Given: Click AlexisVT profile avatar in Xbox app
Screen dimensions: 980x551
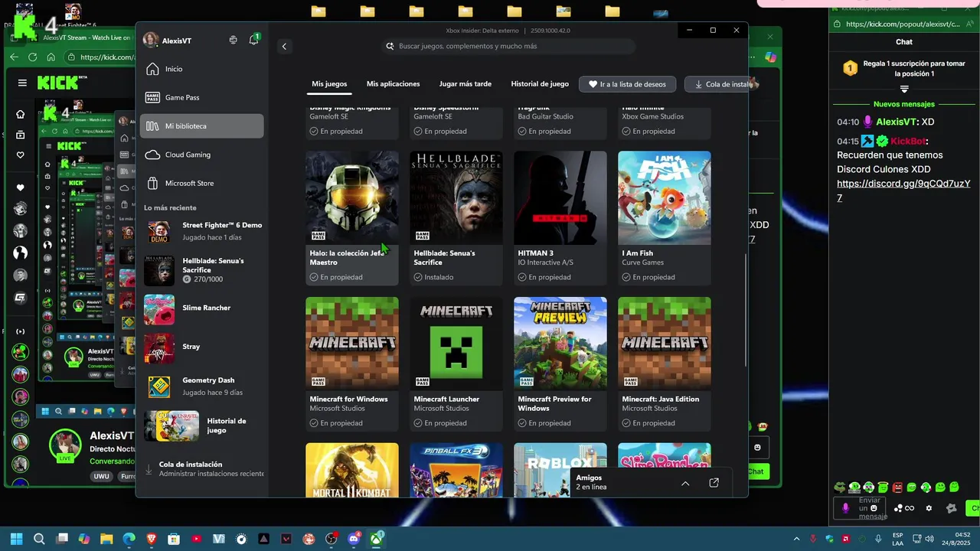Looking at the screenshot, I should [151, 40].
